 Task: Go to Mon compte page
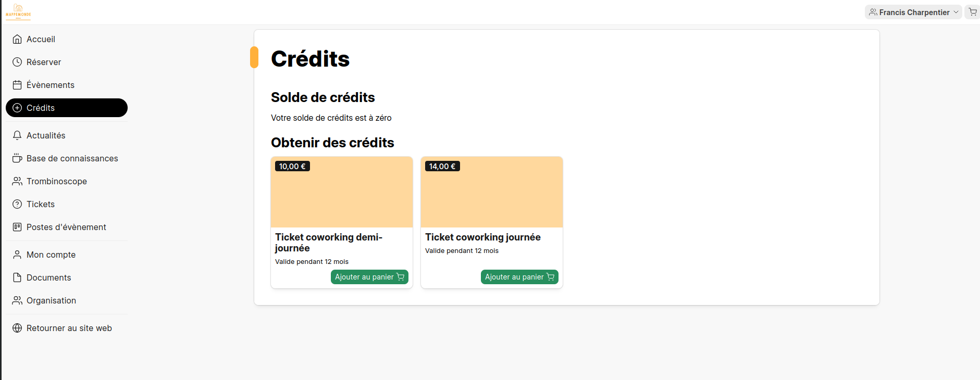(51, 255)
